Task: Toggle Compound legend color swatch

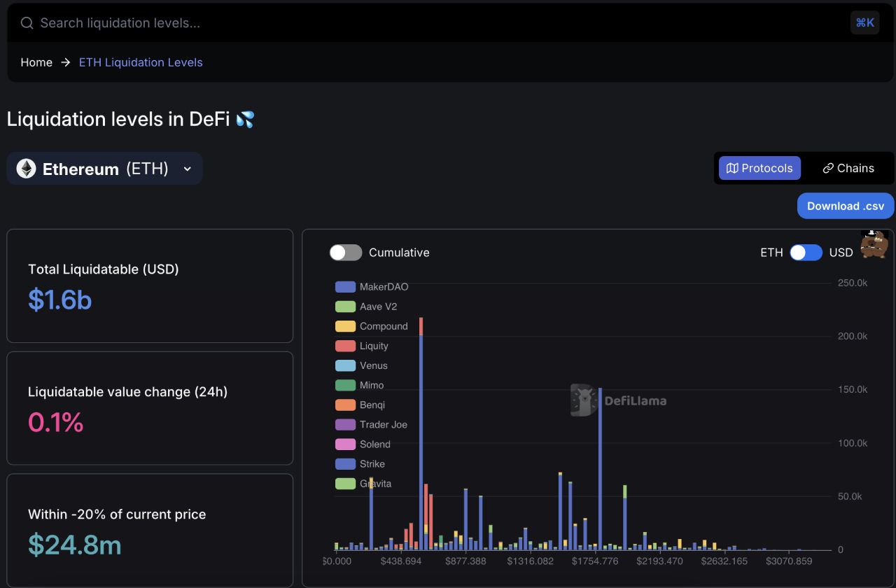Action: (x=346, y=326)
